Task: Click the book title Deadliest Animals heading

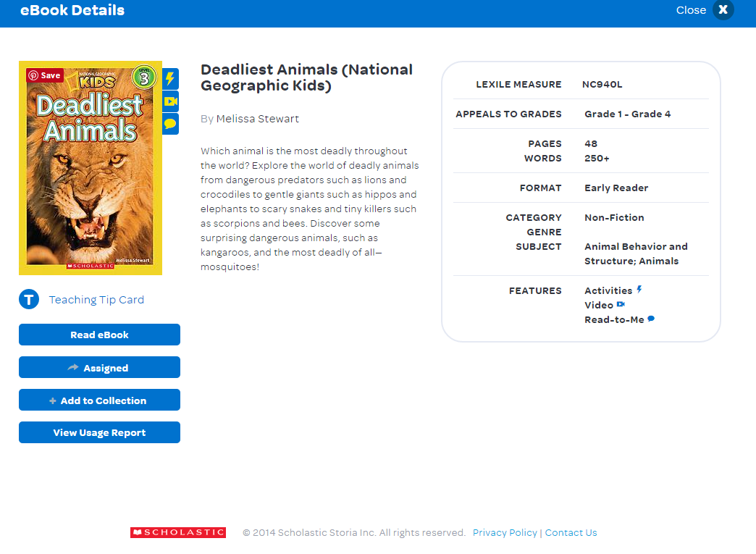Action: click(306, 77)
